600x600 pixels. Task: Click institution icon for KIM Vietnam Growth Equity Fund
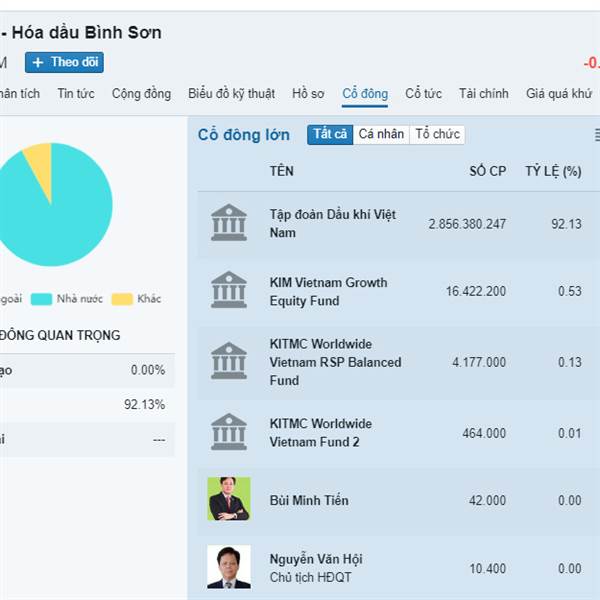pyautogui.click(x=229, y=290)
